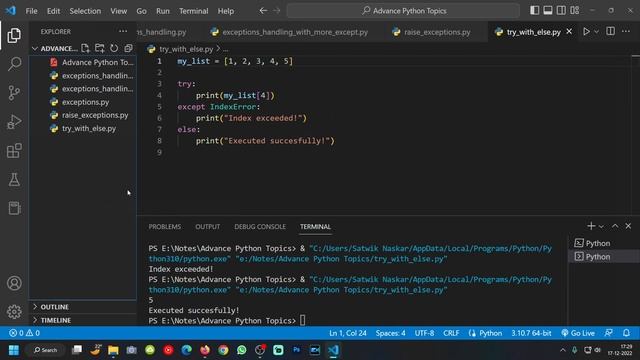Create a new file in Explorer
The width and height of the screenshot is (640, 360).
pos(85,48)
